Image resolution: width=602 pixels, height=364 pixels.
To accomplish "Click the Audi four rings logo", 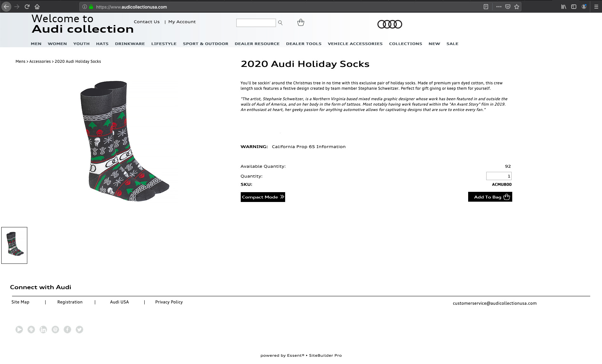I will [x=389, y=24].
